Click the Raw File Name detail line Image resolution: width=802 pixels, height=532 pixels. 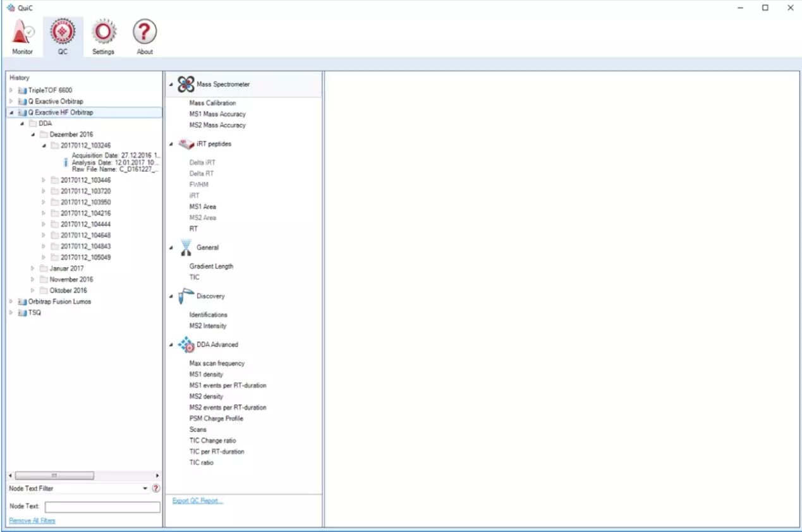115,169
